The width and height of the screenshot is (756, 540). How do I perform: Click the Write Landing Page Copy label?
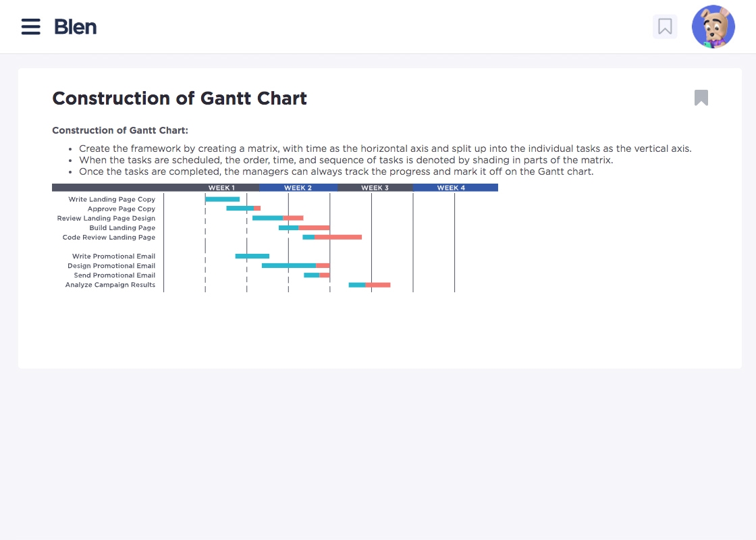point(112,200)
